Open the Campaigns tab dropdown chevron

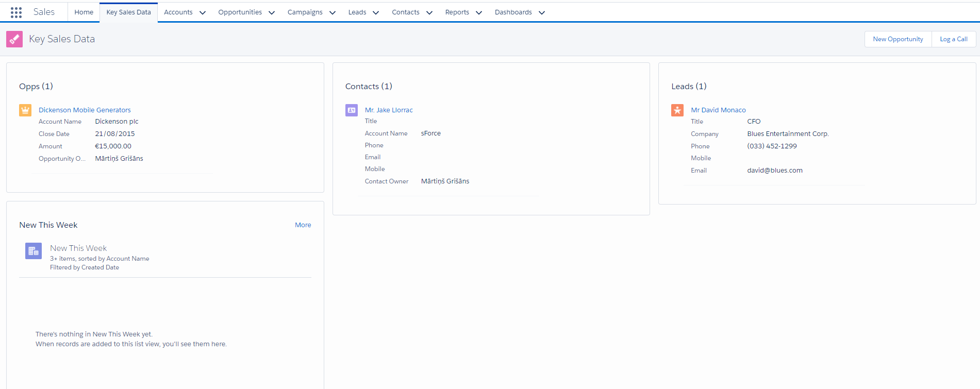[x=333, y=13]
